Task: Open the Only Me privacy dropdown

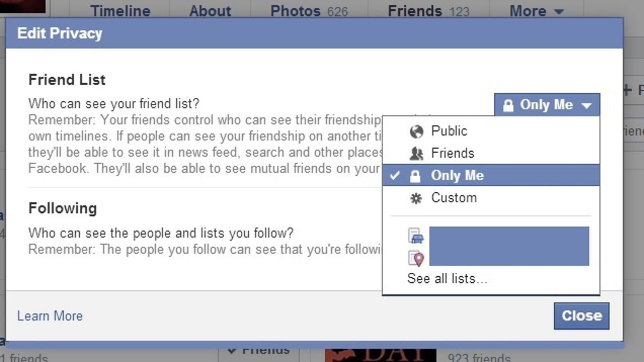Action: [547, 105]
